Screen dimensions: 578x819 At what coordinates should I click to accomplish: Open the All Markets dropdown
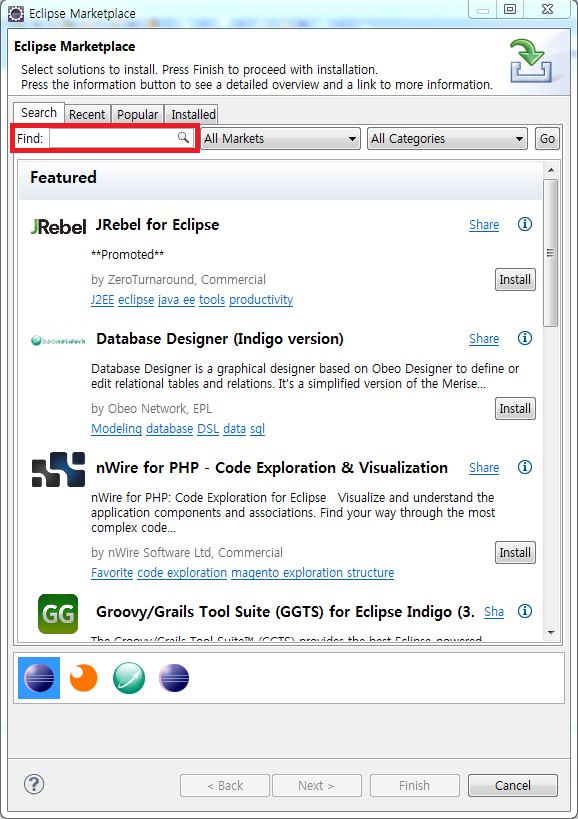(281, 138)
